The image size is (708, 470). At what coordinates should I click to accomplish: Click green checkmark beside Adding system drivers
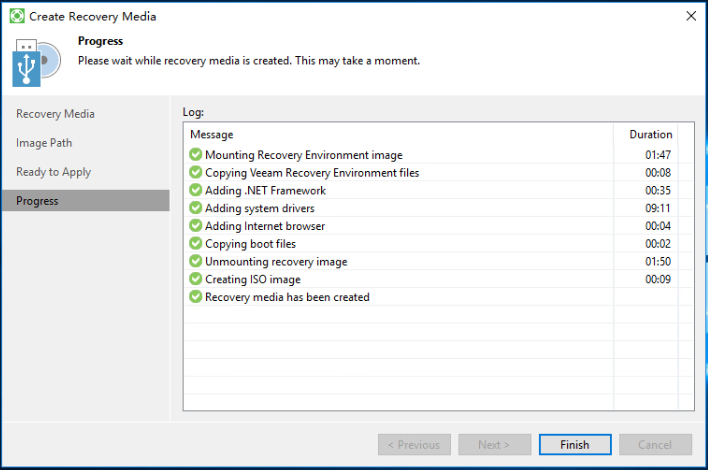(x=196, y=208)
